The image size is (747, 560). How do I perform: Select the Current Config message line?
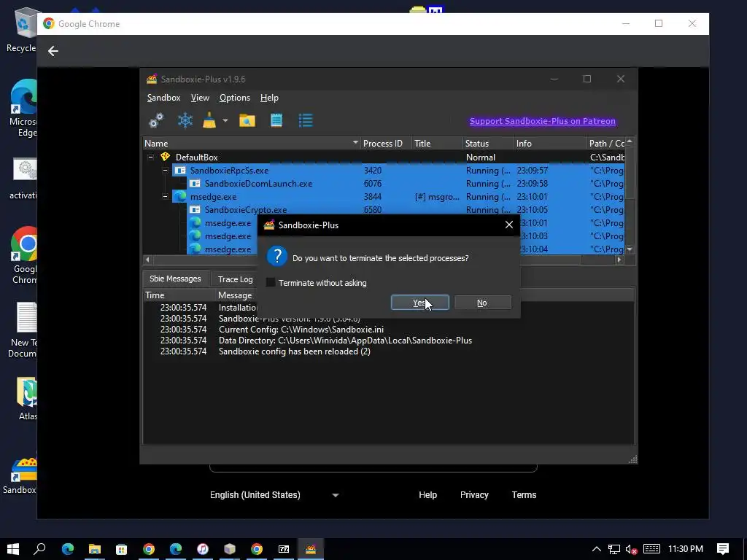[x=301, y=330]
